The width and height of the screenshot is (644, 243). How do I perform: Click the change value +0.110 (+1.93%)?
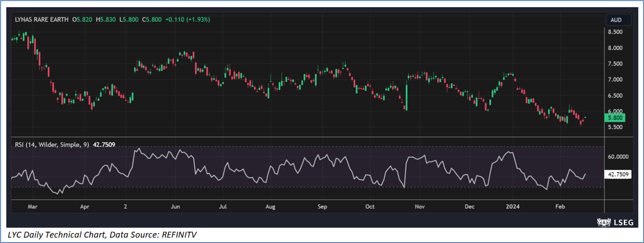188,20
